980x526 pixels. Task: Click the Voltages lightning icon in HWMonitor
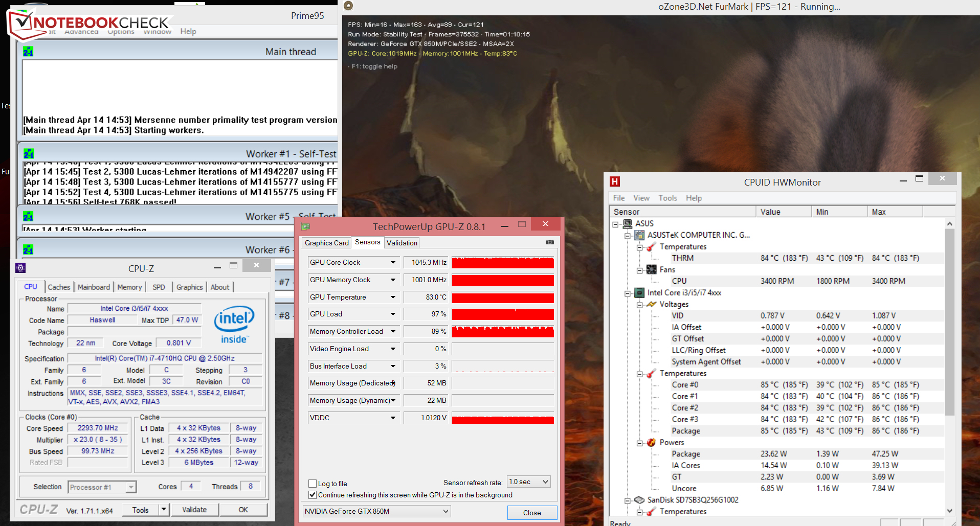(x=652, y=304)
